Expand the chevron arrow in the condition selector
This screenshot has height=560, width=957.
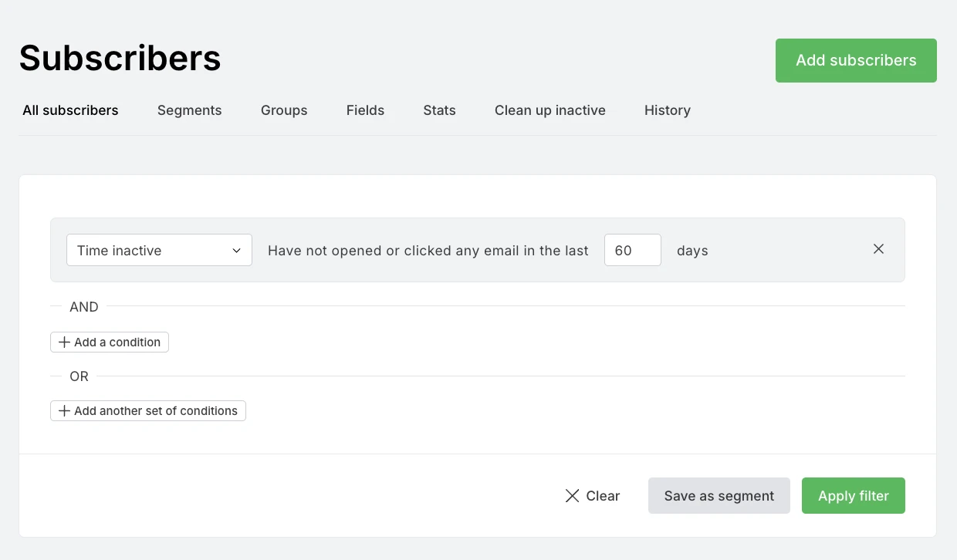237,251
